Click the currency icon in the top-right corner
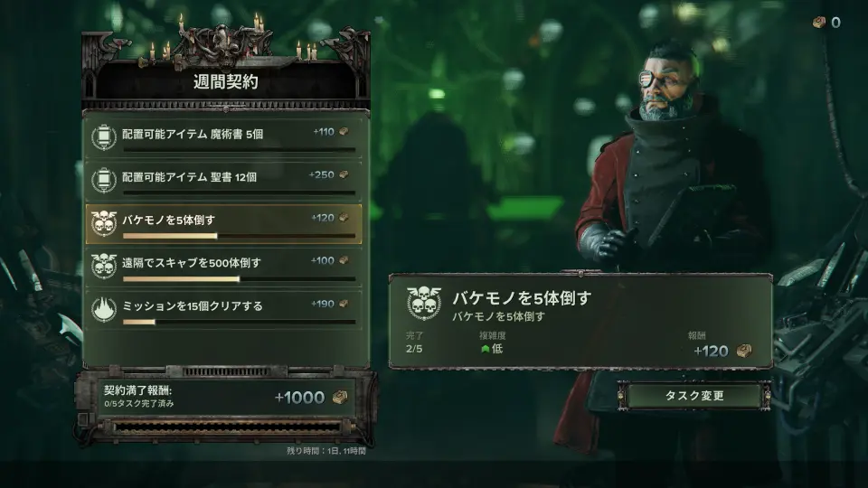 [819, 22]
